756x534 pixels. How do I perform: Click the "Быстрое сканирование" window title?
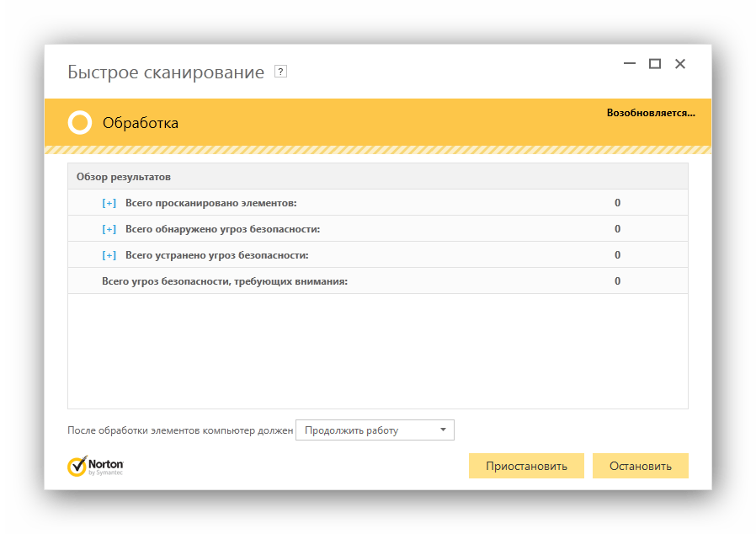[x=165, y=72]
